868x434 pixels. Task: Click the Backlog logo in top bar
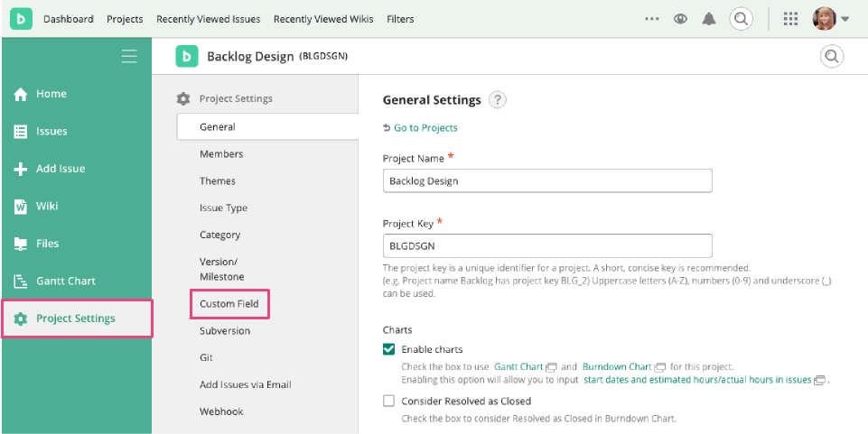click(x=21, y=19)
